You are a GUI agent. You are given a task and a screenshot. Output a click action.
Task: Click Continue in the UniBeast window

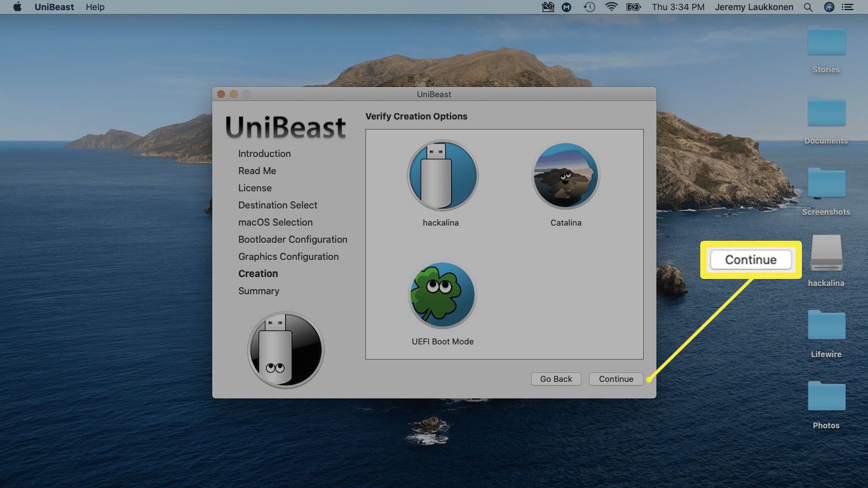click(x=616, y=379)
